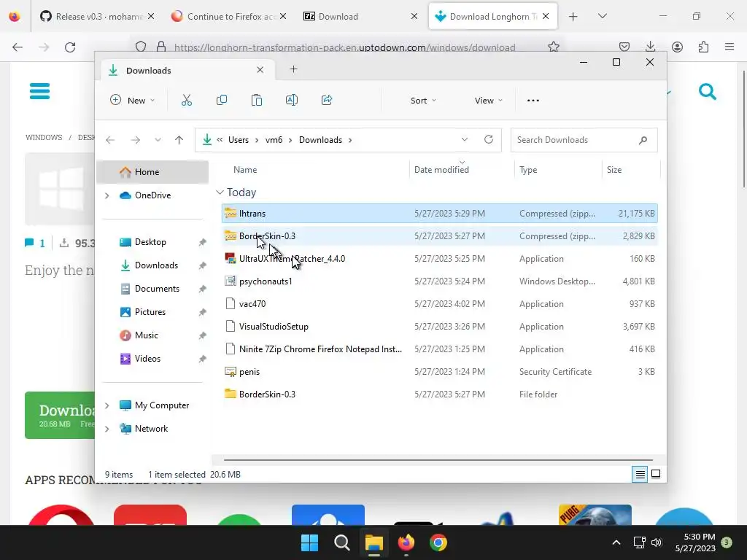The height and width of the screenshot is (560, 747).
Task: Select the VisualStudioSetup application
Action: (439, 327)
